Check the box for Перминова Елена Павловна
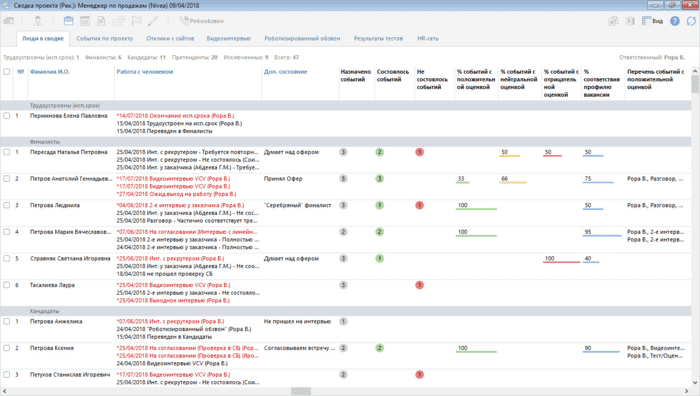Viewport: 700px width, 396px height. pos(7,116)
